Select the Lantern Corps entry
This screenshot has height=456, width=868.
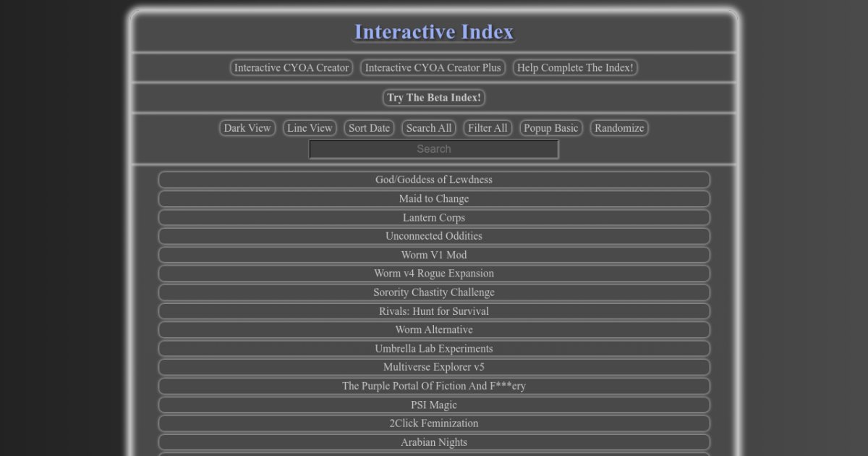pos(434,218)
